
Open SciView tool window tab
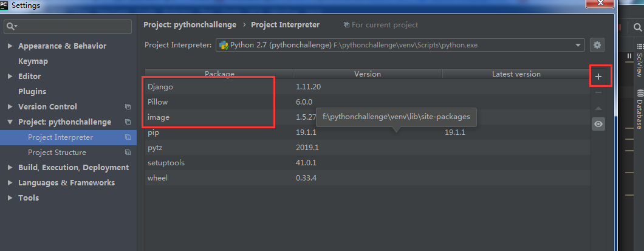tap(640, 60)
